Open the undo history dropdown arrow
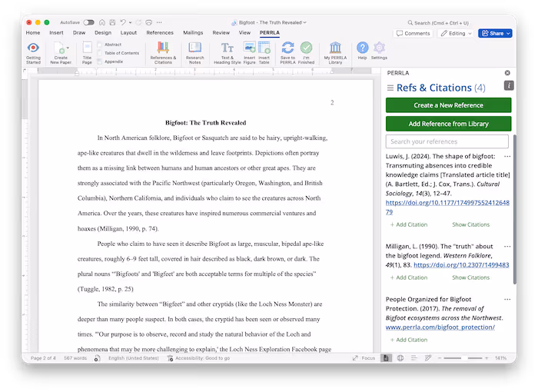This screenshot has height=392, width=538. point(131,22)
